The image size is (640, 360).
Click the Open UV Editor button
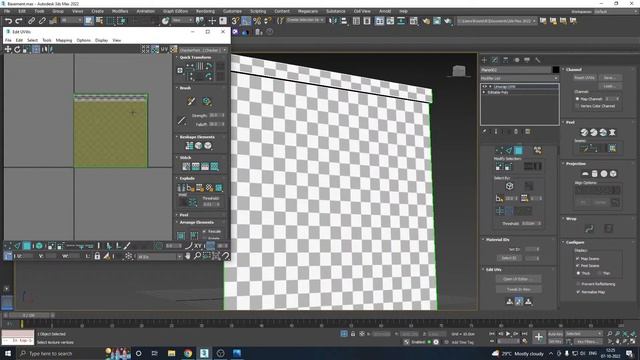point(518,279)
